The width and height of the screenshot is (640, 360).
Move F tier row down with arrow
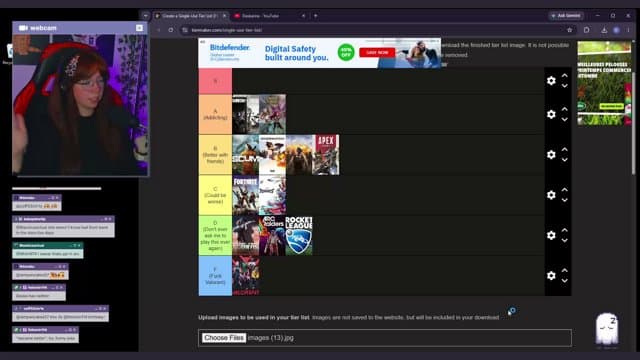pyautogui.click(x=564, y=280)
